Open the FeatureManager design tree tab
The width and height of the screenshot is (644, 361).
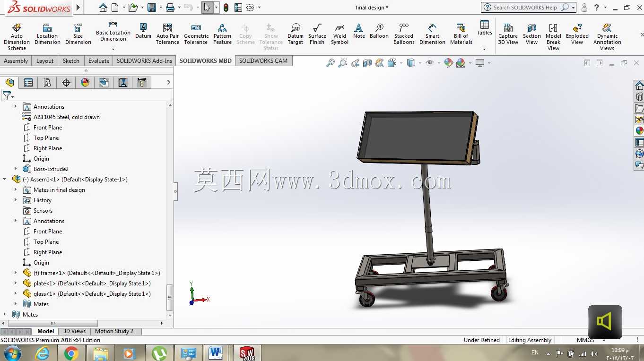pyautogui.click(x=10, y=83)
